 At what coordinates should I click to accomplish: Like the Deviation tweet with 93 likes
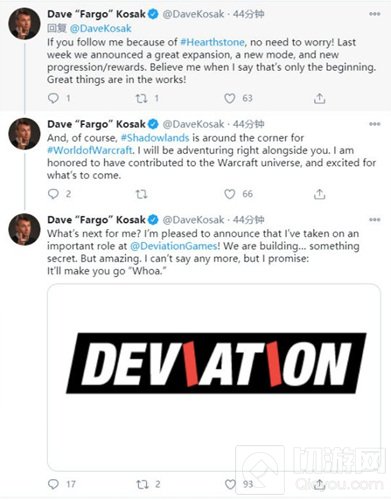coord(230,484)
